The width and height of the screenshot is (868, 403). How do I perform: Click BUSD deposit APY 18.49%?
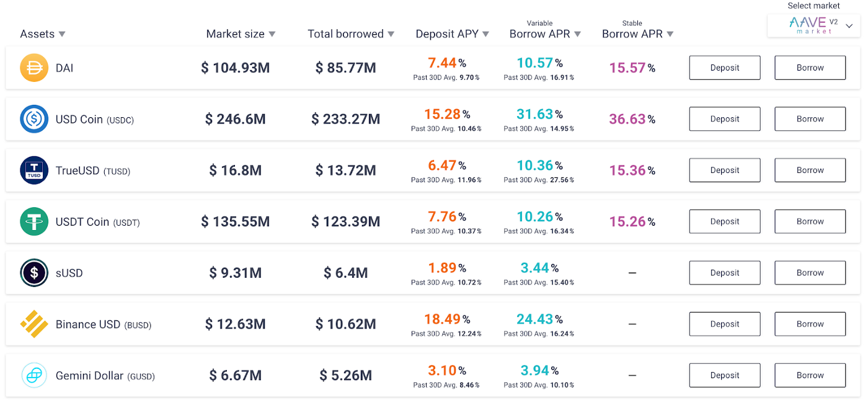pos(446,319)
